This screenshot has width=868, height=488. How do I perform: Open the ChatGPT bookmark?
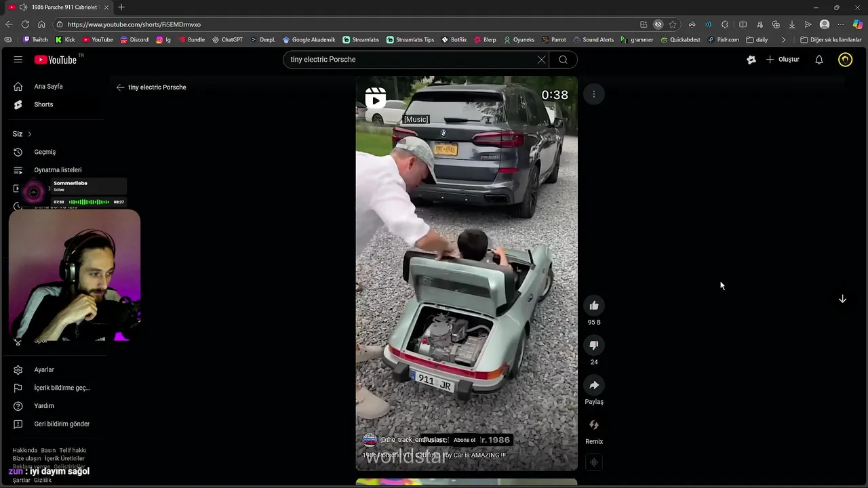click(x=227, y=40)
